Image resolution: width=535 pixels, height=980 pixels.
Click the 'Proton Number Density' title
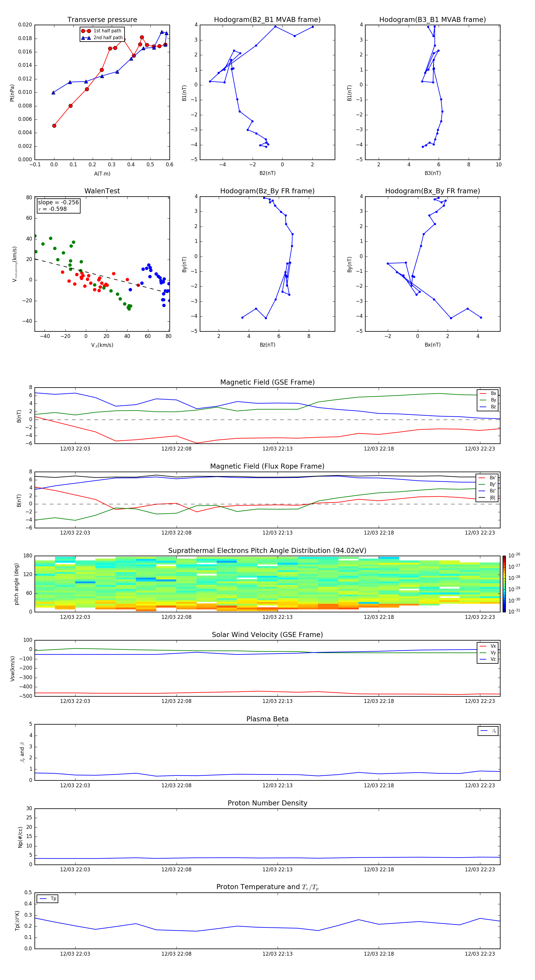[x=267, y=803]
